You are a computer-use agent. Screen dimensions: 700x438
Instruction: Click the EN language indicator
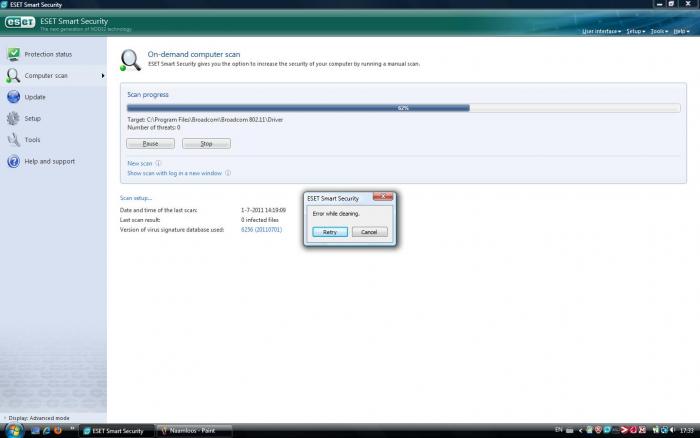[x=558, y=430]
